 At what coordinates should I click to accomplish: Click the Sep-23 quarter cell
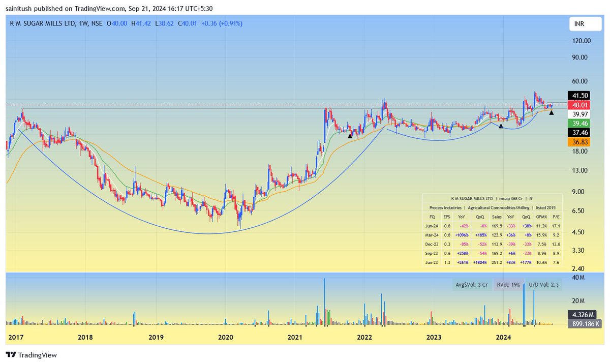pyautogui.click(x=432, y=254)
